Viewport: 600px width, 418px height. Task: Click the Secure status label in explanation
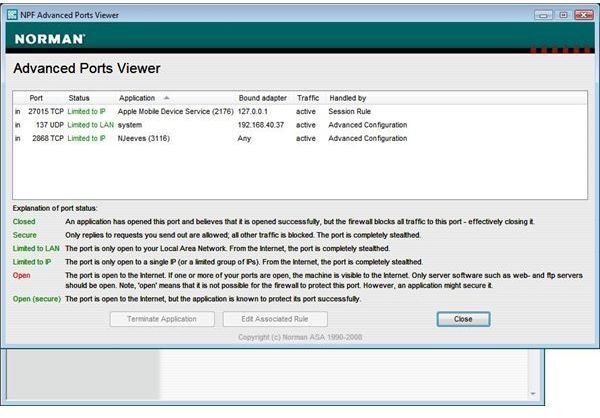click(24, 235)
